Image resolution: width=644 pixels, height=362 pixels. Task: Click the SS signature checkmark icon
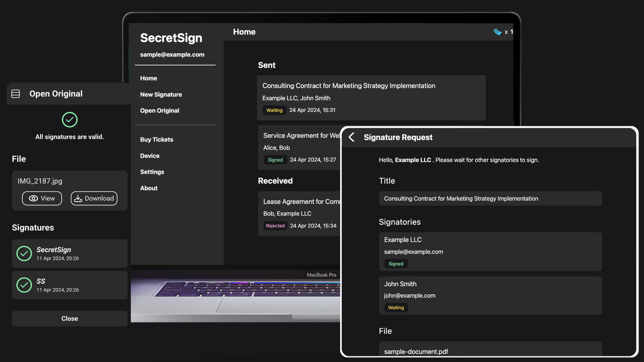24,285
